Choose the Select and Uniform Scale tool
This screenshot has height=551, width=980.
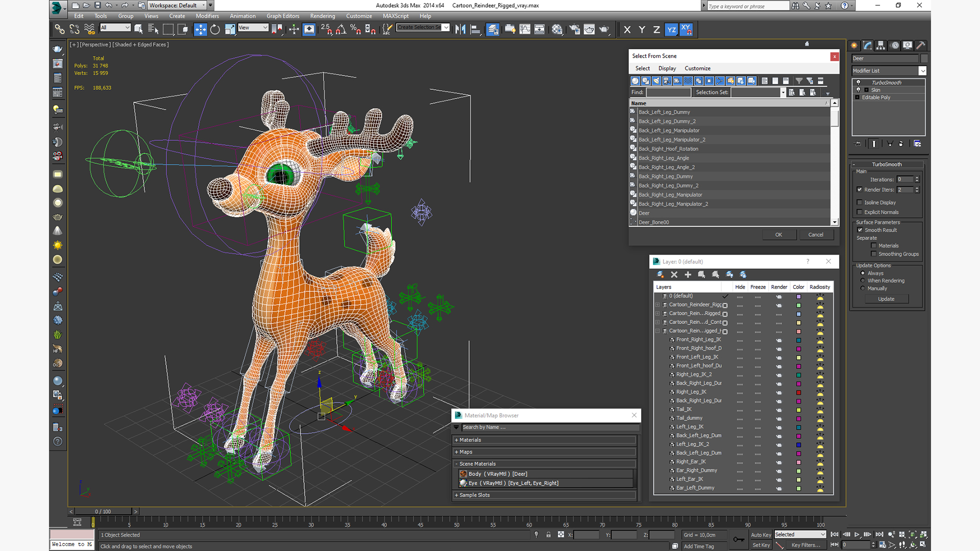230,30
